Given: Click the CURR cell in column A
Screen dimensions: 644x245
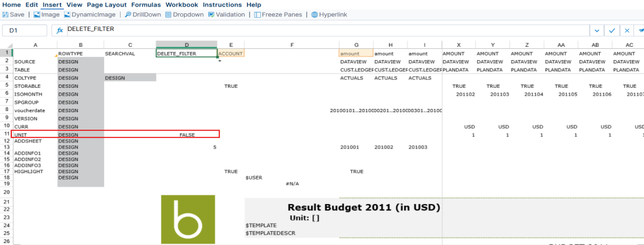Looking at the screenshot, I should coord(36,126).
